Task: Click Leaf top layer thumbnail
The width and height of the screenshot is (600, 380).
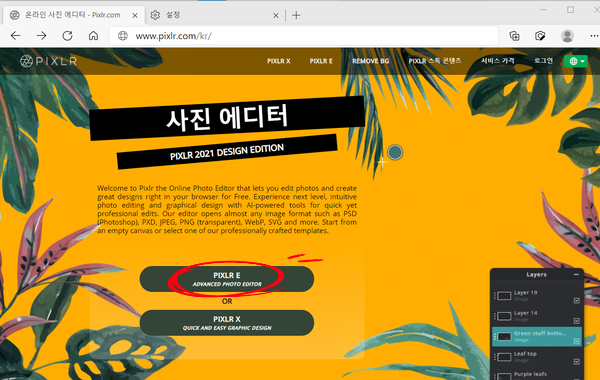Action: tap(504, 357)
